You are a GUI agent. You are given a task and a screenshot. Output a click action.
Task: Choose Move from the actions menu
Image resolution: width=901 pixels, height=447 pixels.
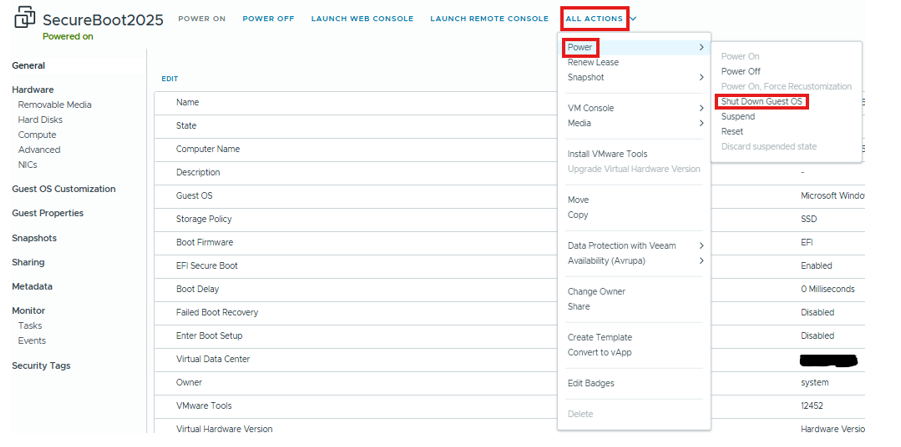coord(578,200)
